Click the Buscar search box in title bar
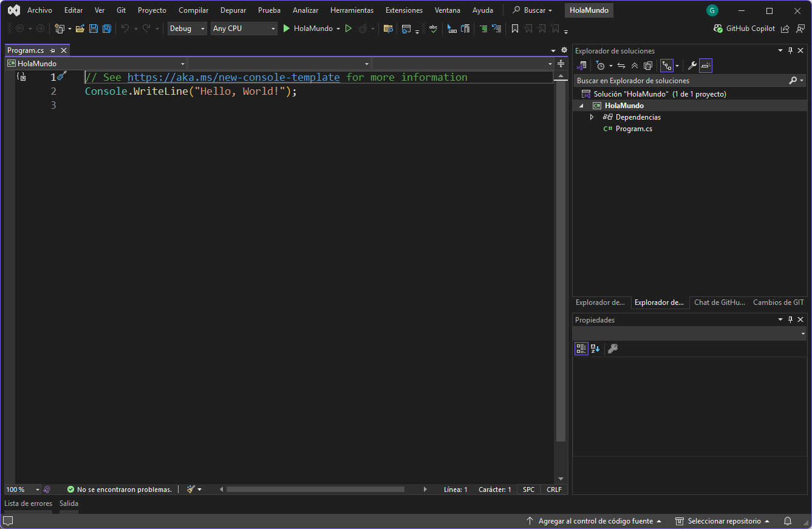The image size is (812, 529). click(x=532, y=10)
